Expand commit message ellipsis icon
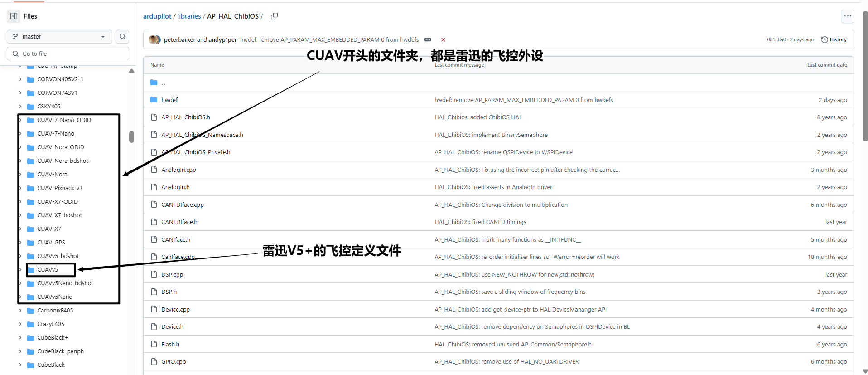This screenshot has height=375, width=868. point(428,40)
